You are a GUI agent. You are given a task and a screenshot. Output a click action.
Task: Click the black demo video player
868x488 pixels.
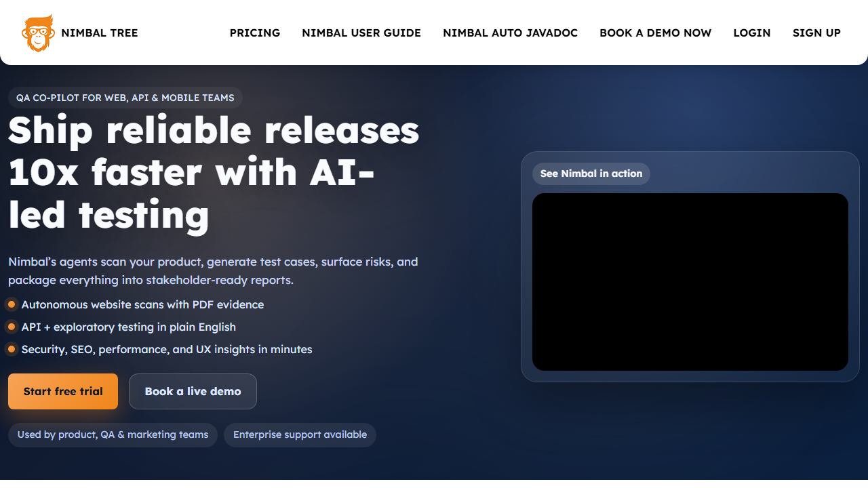coord(690,282)
